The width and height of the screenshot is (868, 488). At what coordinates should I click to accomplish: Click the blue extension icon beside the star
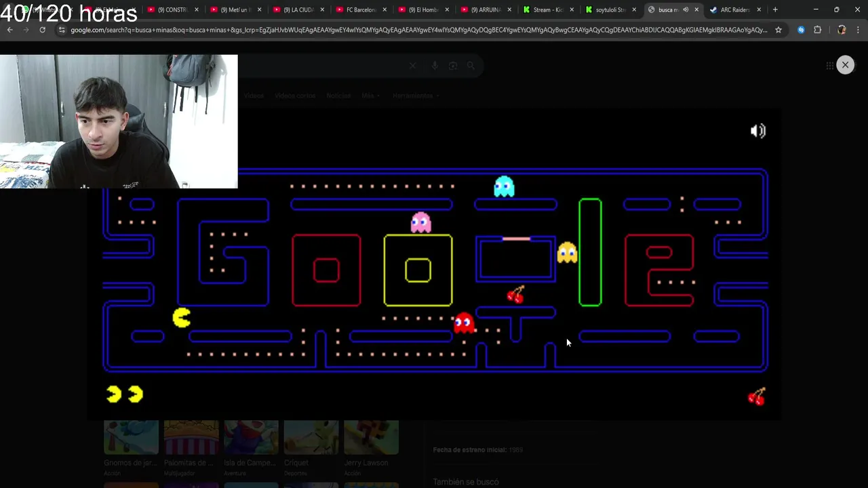[x=801, y=30]
